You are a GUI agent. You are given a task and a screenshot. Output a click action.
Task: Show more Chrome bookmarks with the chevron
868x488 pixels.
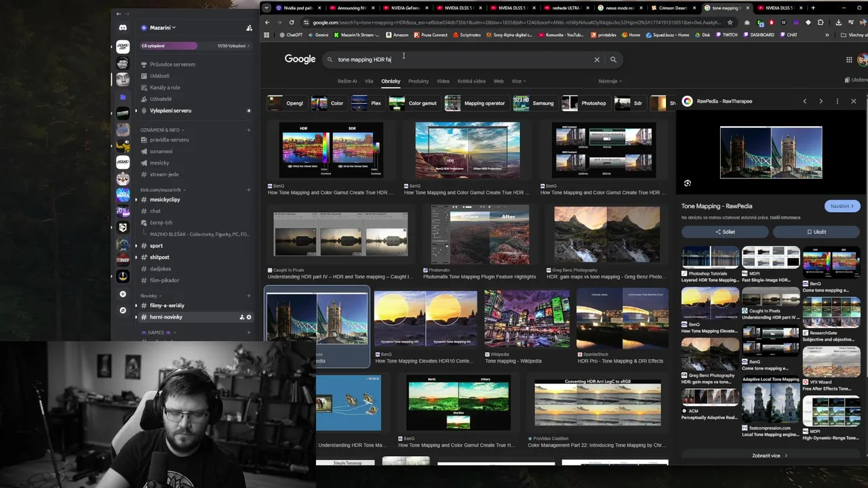(827, 35)
